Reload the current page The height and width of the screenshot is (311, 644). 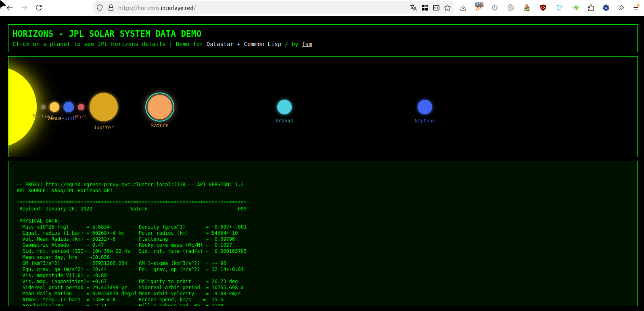click(x=39, y=8)
